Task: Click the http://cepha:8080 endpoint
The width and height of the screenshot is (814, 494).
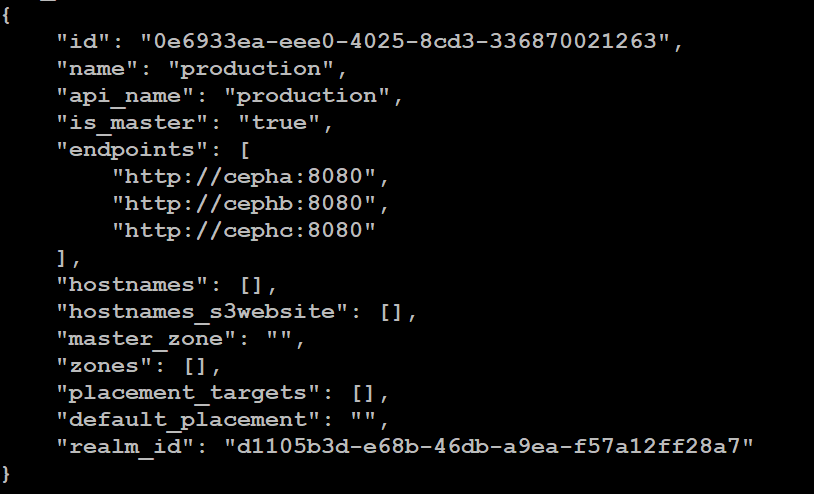Action: [x=244, y=177]
